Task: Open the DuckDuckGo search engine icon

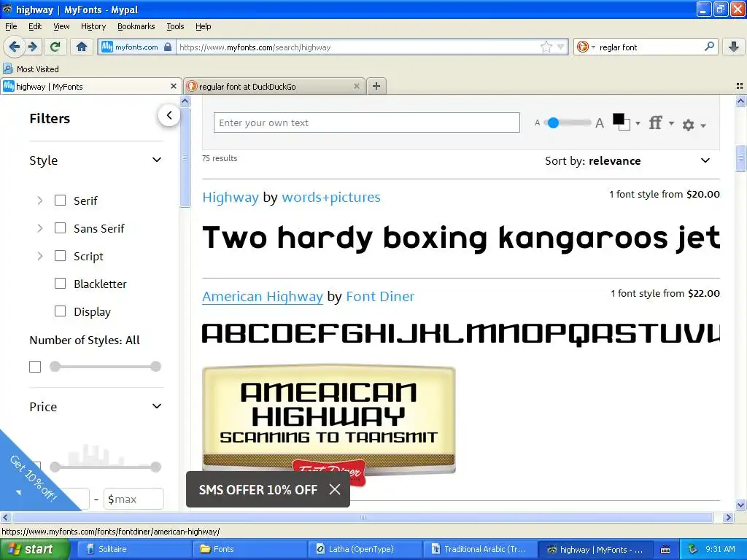Action: [x=582, y=47]
